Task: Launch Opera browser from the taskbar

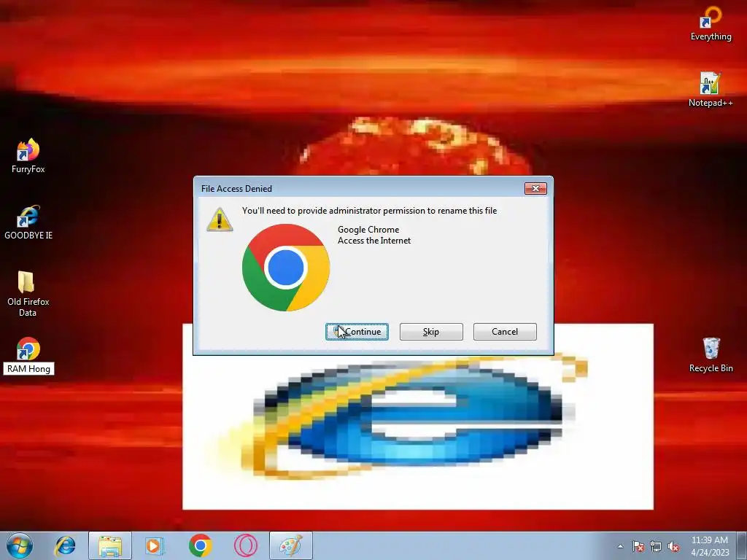Action: click(x=245, y=545)
